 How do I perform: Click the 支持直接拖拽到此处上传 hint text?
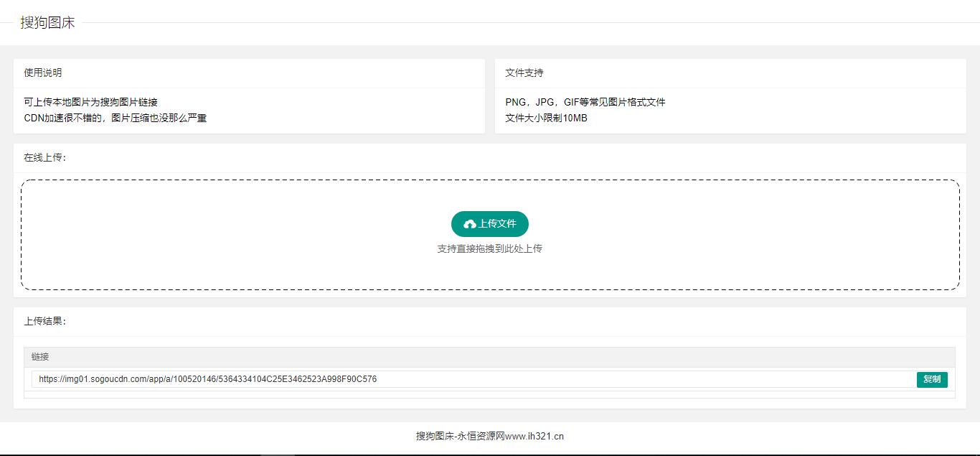[x=490, y=248]
